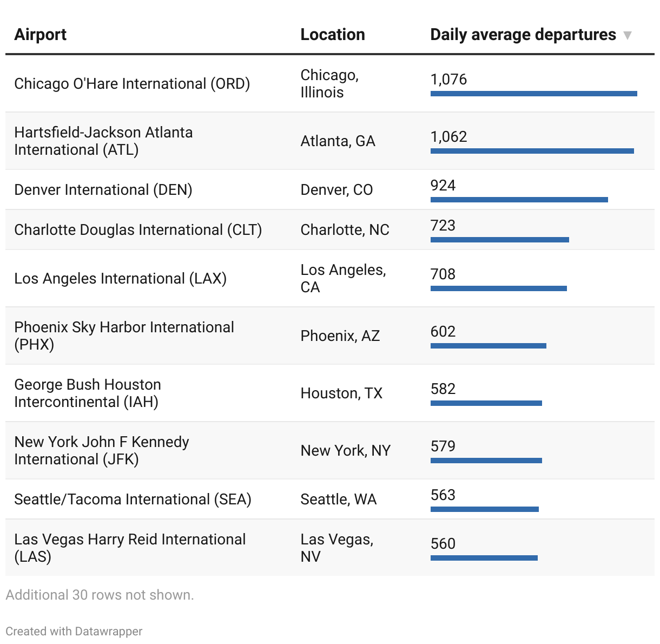Viewport: 660px width, 644px height.
Task: Click the blue bar for 1,076 departures
Action: click(533, 94)
